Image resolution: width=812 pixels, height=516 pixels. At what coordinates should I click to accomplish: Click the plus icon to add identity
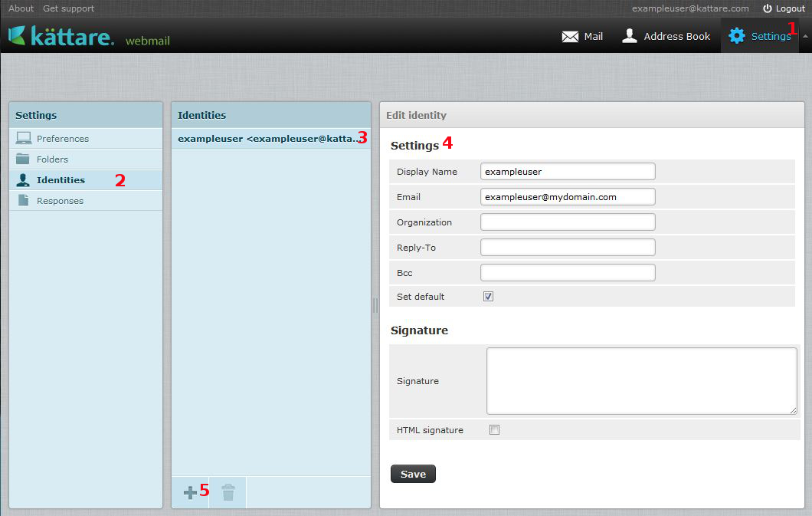(x=190, y=492)
